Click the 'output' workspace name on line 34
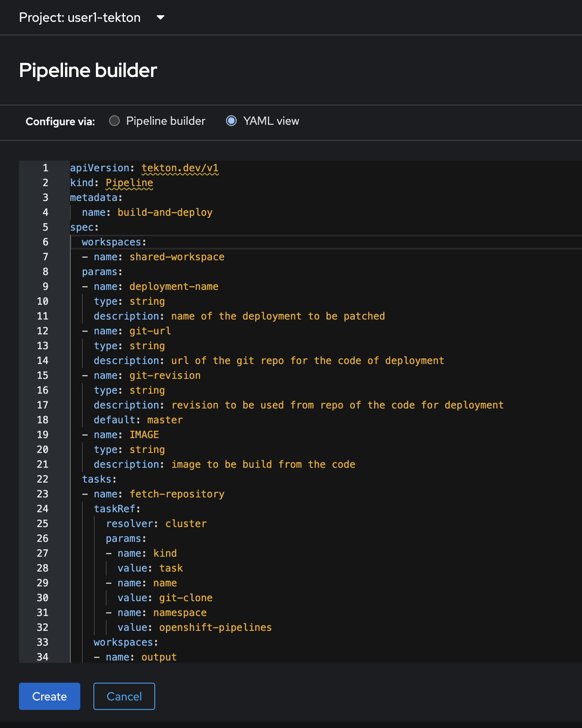Screen dimensions: 582x728 coord(159,657)
